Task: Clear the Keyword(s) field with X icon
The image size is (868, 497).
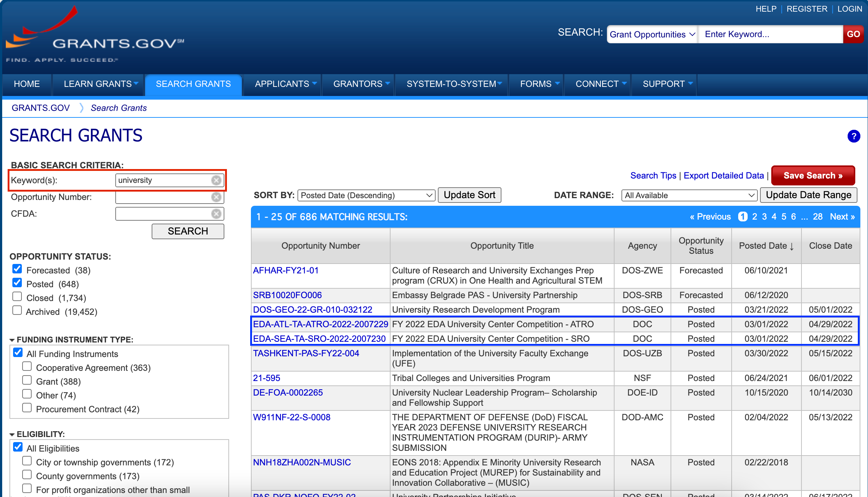Action: [x=216, y=180]
